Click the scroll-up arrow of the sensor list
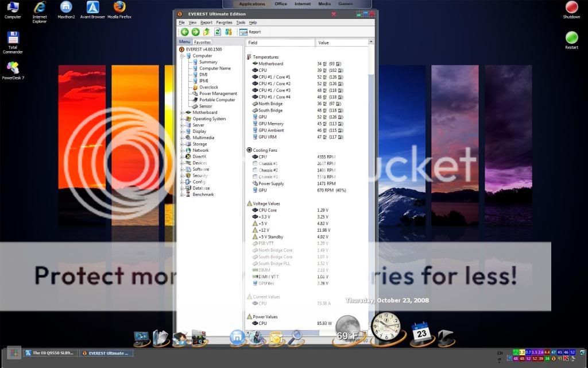The image size is (588, 368). pos(372,41)
